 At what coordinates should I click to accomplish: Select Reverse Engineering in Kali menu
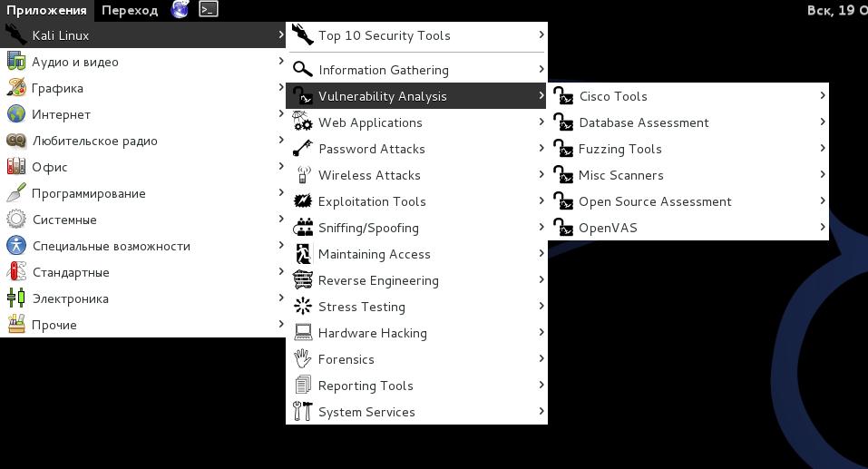pos(378,280)
